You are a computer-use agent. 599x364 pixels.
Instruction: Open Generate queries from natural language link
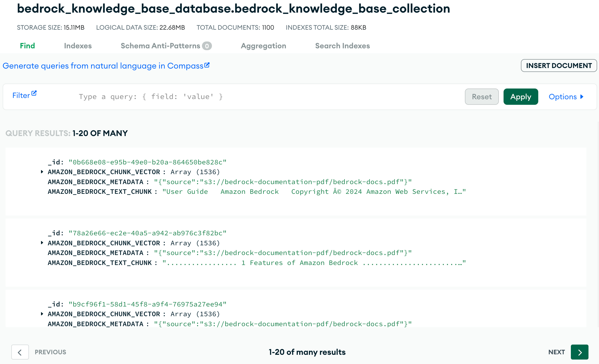tap(103, 66)
